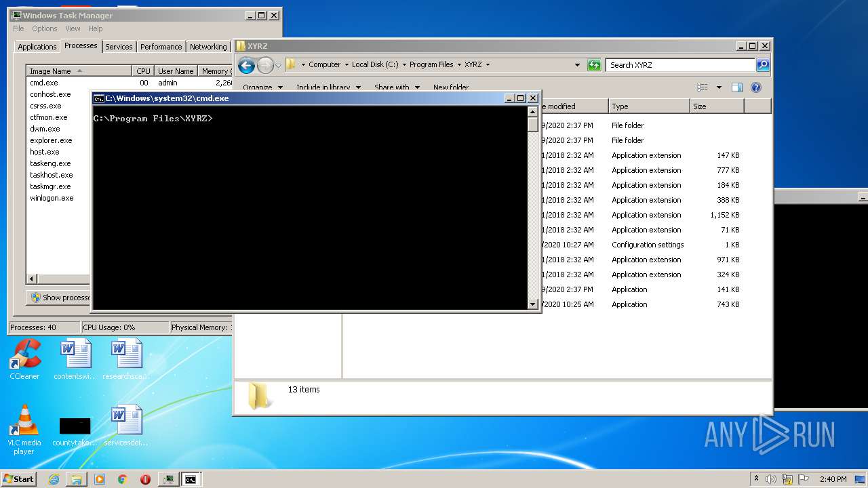Image resolution: width=868 pixels, height=488 pixels.
Task: Click the Search XYRZ input box
Action: tap(681, 65)
